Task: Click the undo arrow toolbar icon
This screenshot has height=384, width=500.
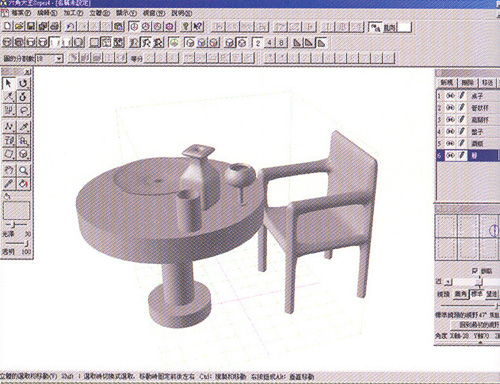Action: coord(70,26)
